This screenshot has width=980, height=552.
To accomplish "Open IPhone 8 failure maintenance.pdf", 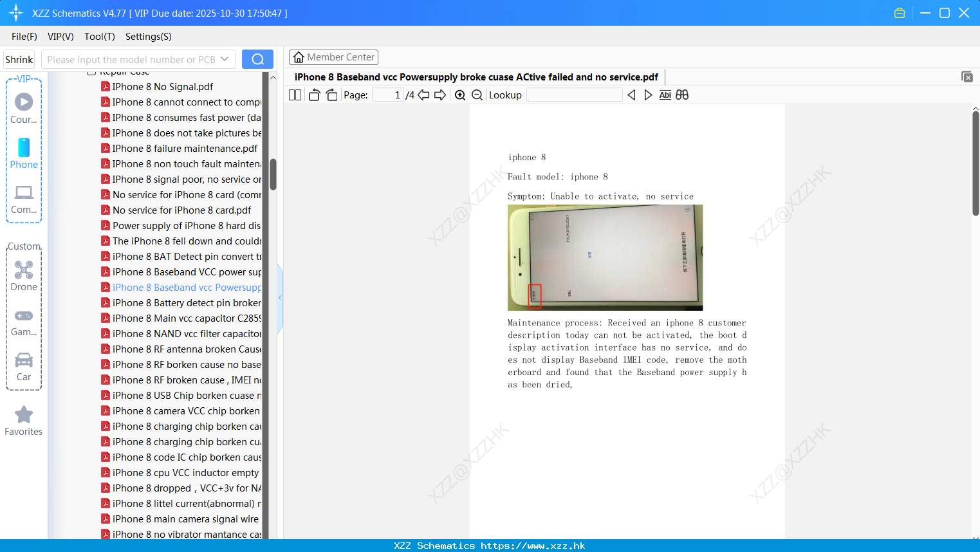I will [180, 149].
